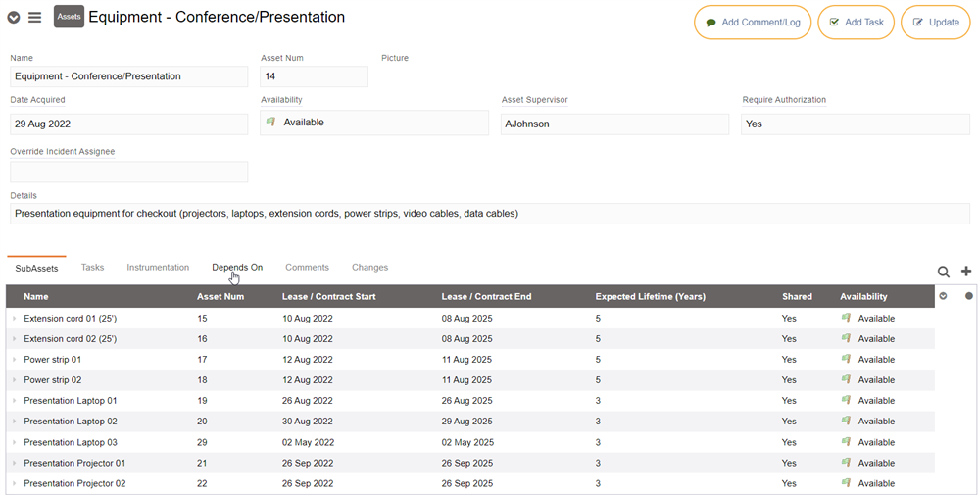Click the Add Task button
This screenshot has height=497, width=980.
[x=856, y=23]
